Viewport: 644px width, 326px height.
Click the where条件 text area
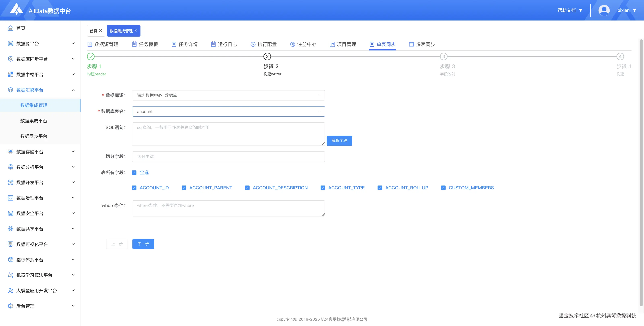228,208
